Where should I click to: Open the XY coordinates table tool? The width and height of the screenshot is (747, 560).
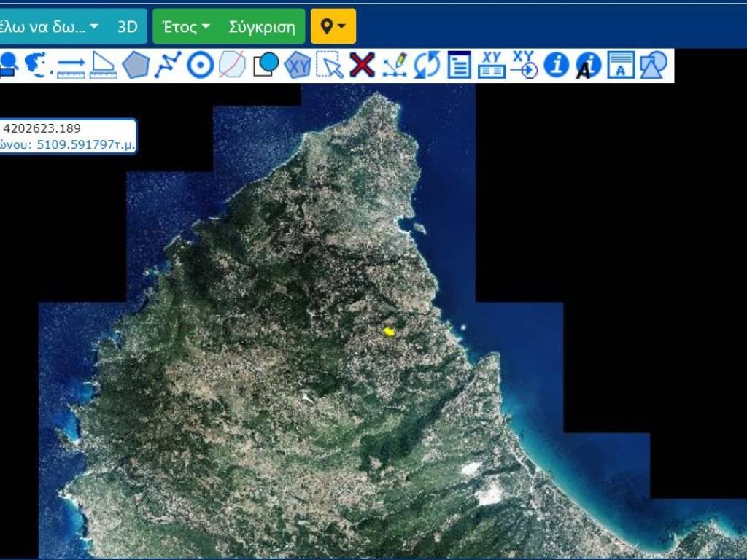click(x=492, y=66)
